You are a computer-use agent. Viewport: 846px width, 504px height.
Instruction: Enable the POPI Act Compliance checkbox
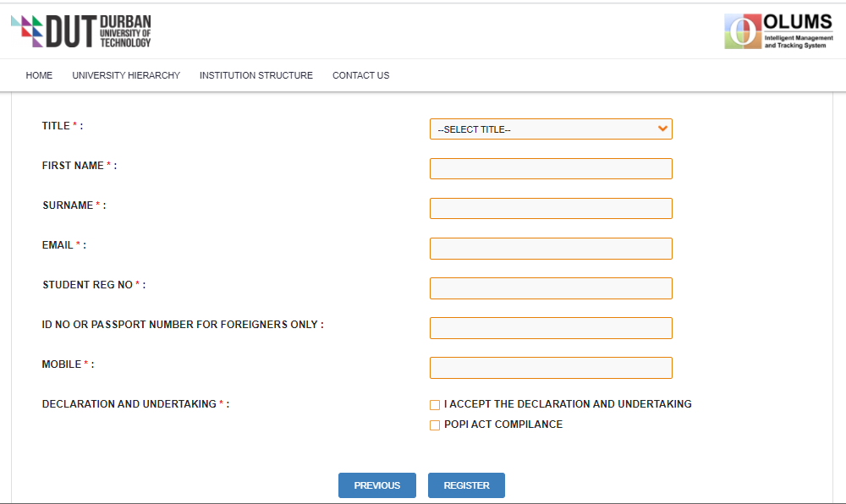435,425
